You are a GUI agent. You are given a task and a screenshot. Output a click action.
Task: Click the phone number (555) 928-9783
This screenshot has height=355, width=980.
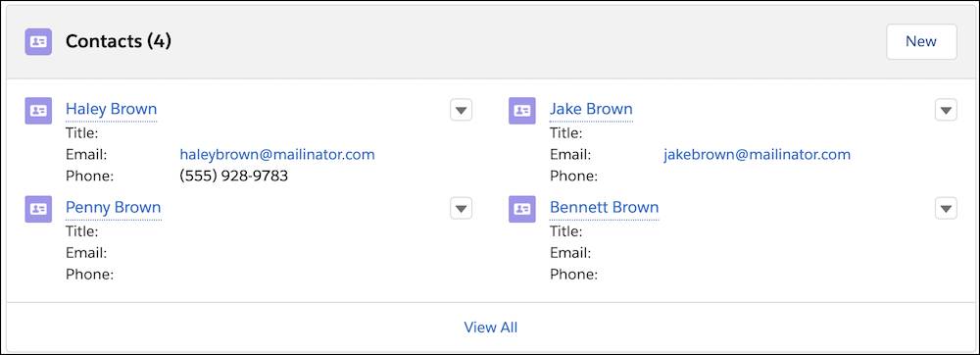pos(234,176)
